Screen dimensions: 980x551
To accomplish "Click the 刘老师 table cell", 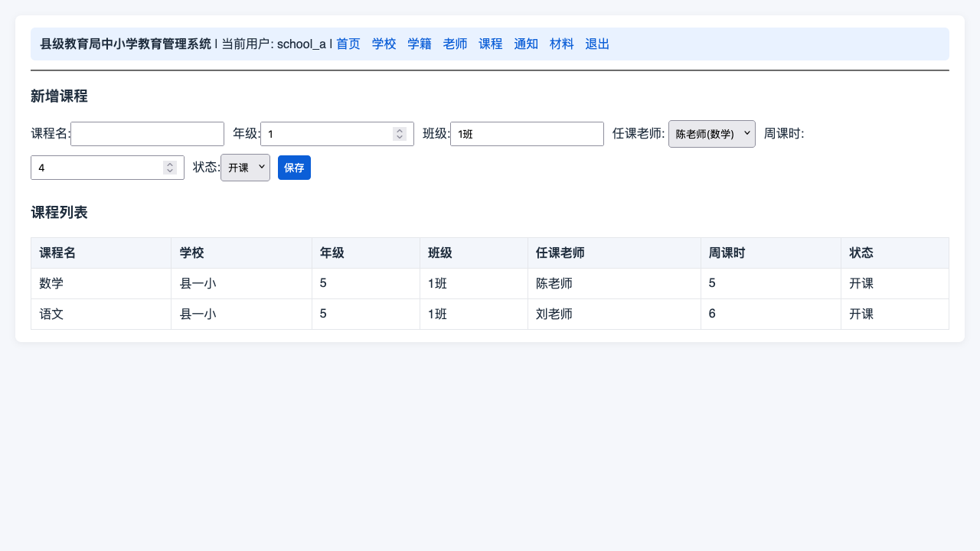I will [614, 315].
